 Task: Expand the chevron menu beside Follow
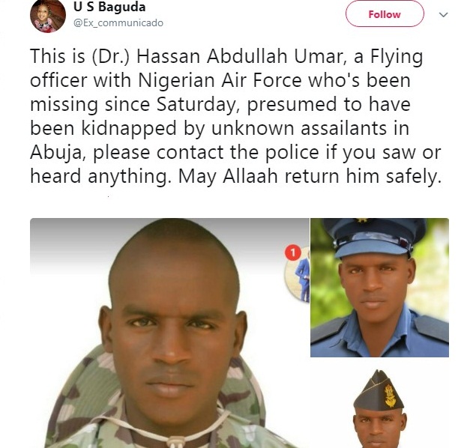443,15
